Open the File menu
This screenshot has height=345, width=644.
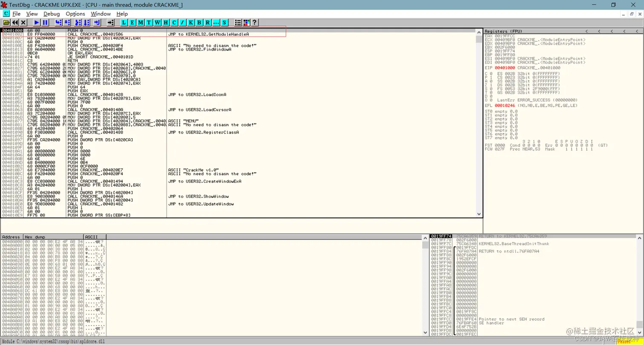17,14
